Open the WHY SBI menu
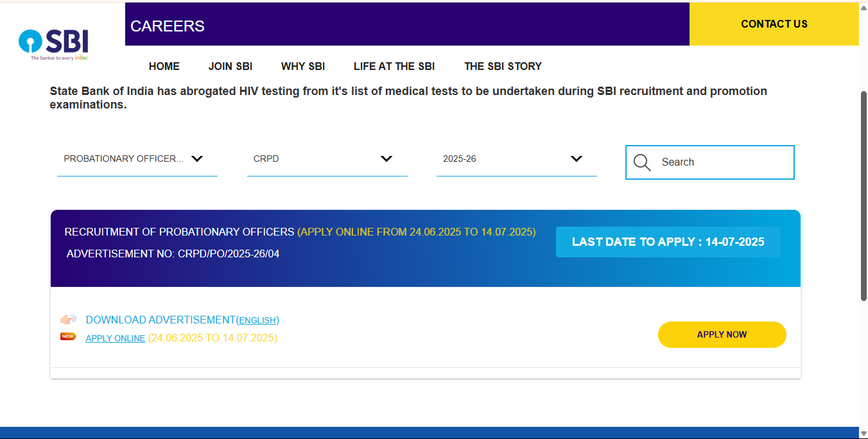The height and width of the screenshot is (439, 868). [303, 66]
